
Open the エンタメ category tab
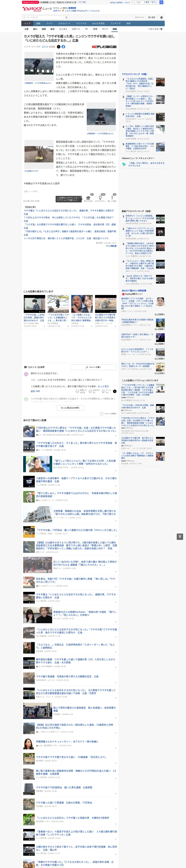63,29
